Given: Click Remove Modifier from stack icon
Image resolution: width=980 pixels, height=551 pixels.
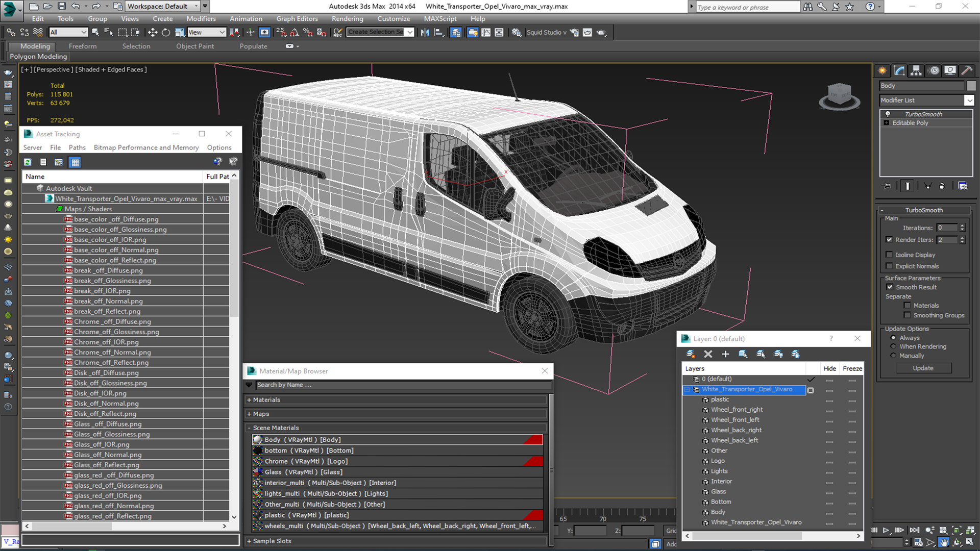Looking at the screenshot, I should [942, 186].
